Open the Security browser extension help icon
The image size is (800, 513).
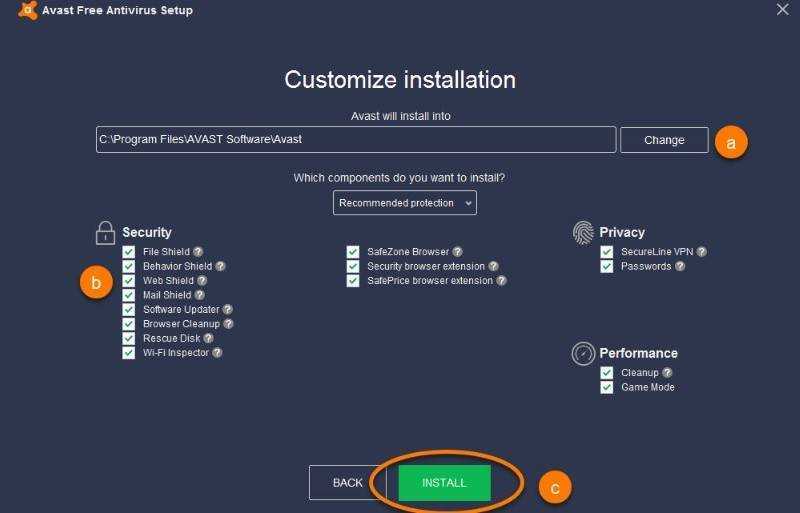click(493, 266)
